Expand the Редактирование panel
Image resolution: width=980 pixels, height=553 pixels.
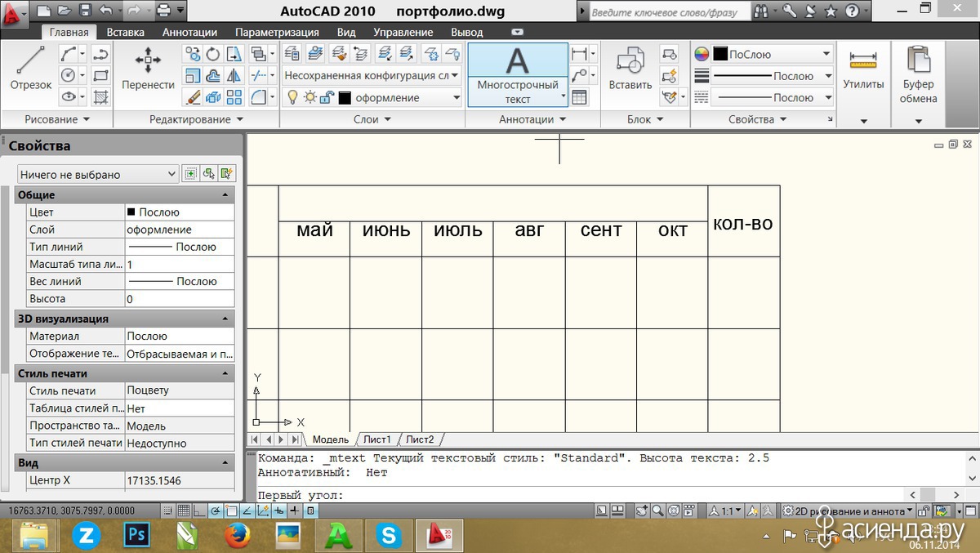pyautogui.click(x=196, y=119)
